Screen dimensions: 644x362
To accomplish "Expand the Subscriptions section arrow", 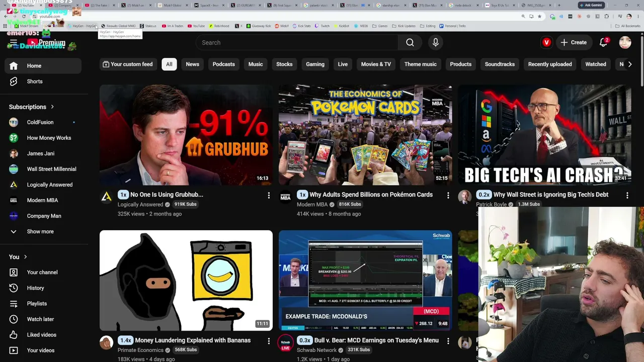I will tap(52, 107).
